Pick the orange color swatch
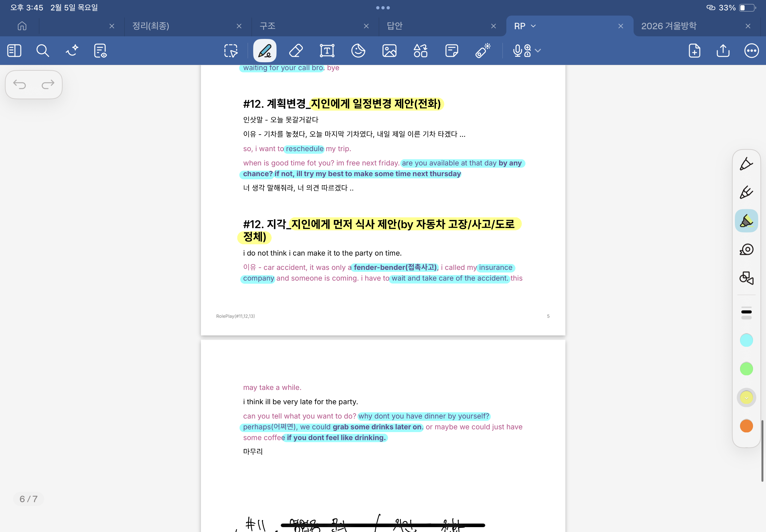The width and height of the screenshot is (766, 532). 746,426
